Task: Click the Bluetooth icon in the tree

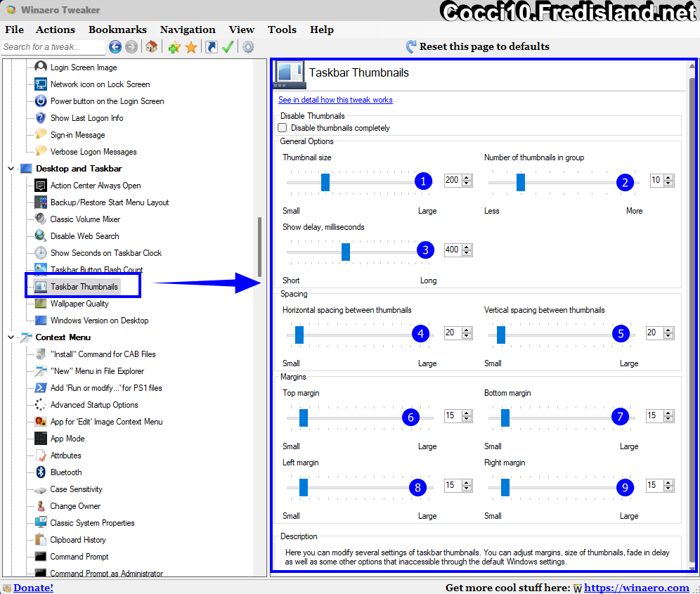Action: coord(41,472)
